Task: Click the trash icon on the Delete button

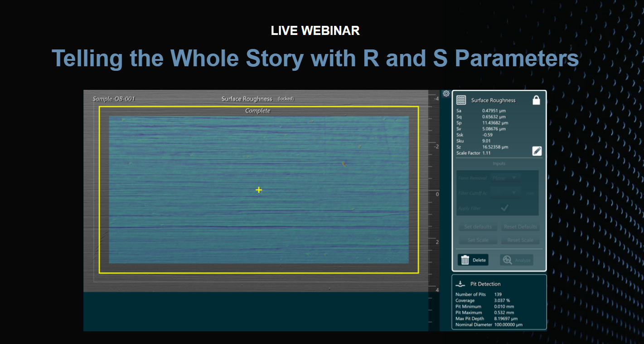Action: pos(464,260)
